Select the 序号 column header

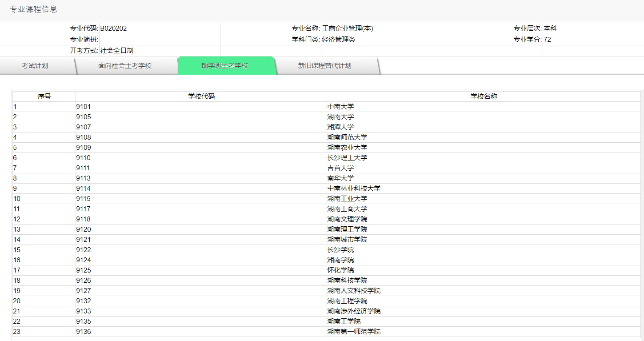click(x=44, y=96)
